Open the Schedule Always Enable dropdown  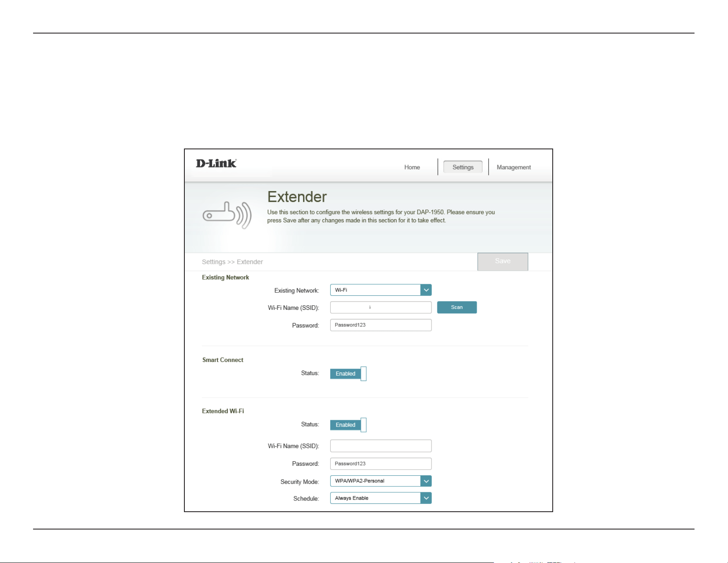[x=381, y=498]
